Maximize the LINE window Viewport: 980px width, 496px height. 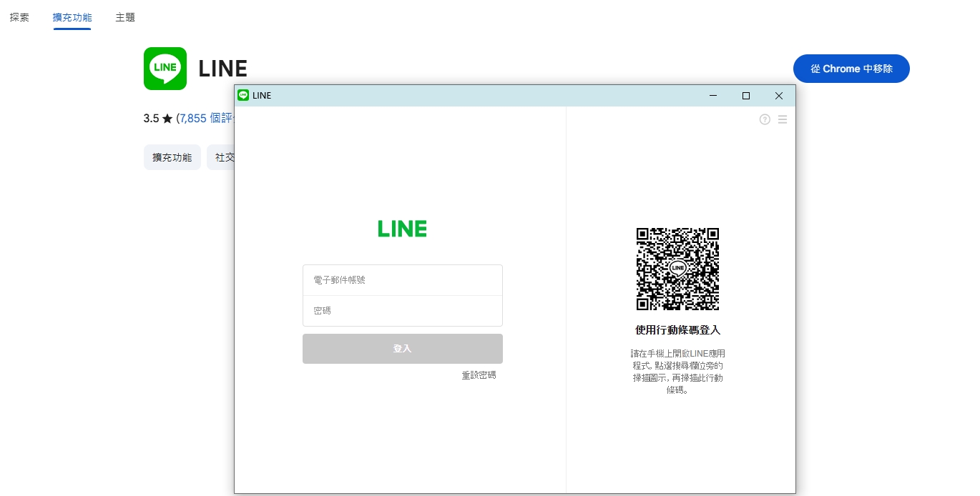(746, 96)
